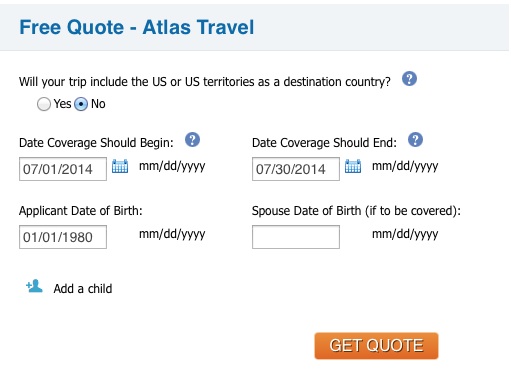
Task: Click the Applicant Date of Birth label
Action: click(81, 211)
